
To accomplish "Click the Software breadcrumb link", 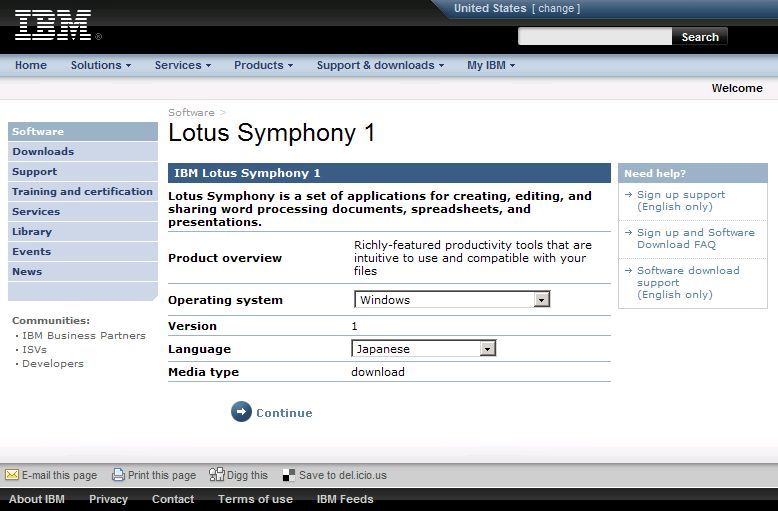I will point(191,113).
